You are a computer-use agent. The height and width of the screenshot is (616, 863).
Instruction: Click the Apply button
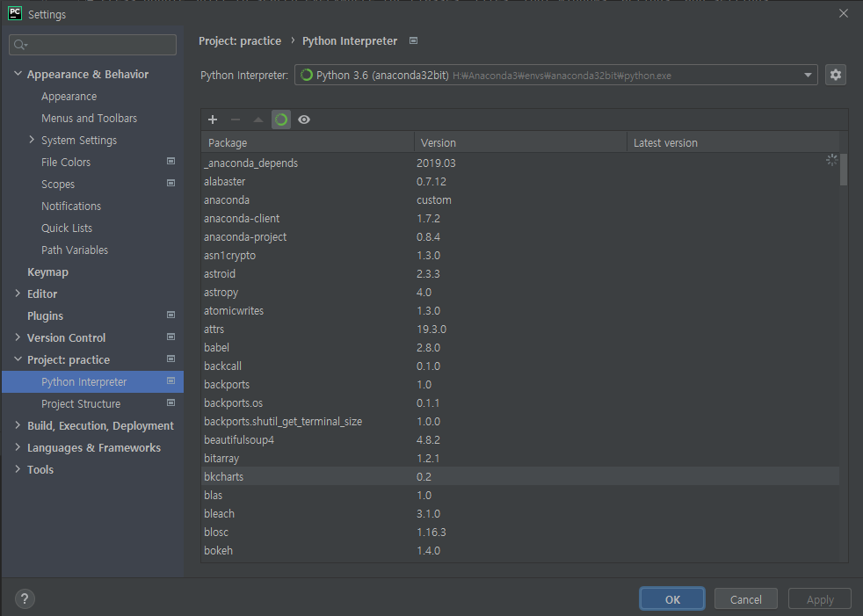click(x=820, y=599)
